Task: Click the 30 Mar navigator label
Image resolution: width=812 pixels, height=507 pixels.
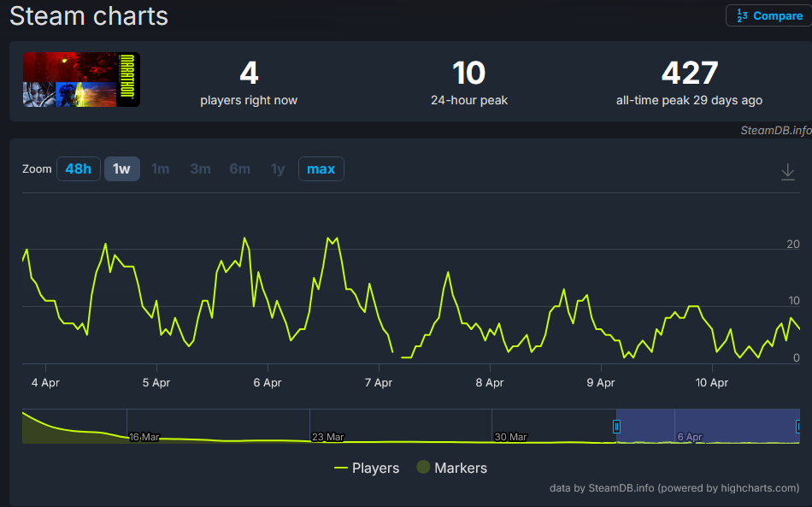Action: coord(510,437)
